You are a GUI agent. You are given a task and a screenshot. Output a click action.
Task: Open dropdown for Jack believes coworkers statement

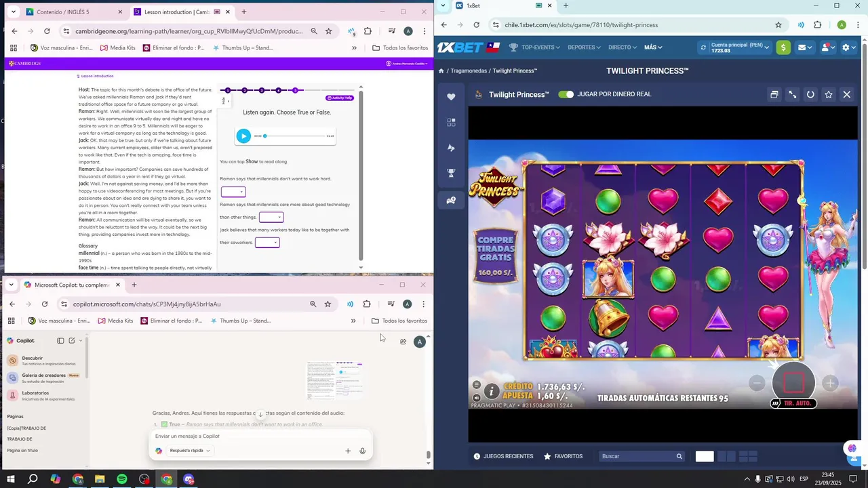coord(267,242)
